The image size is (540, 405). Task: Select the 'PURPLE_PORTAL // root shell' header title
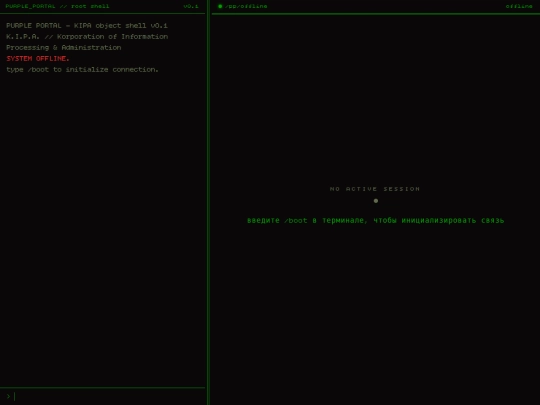[57, 6]
